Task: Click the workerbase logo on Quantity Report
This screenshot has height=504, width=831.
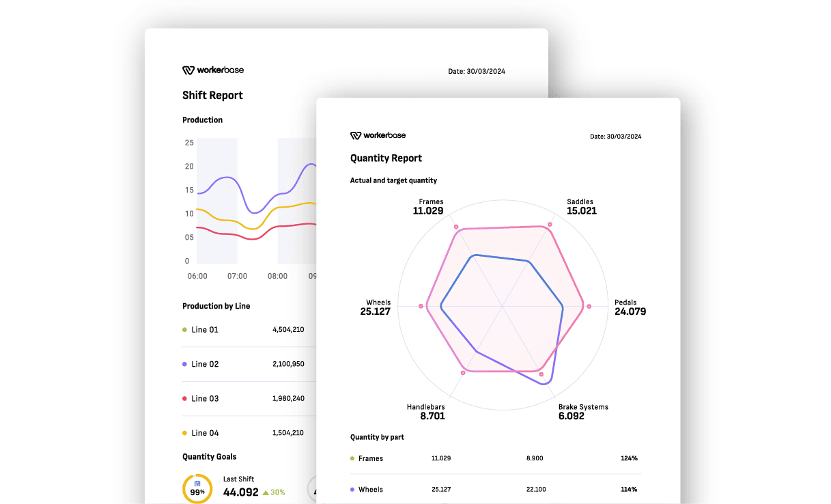Action: [378, 136]
